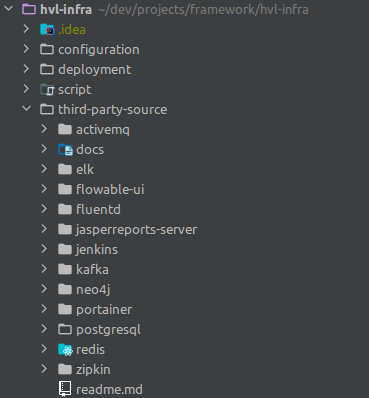
Task: Click the readme.md file icon
Action: point(65,389)
